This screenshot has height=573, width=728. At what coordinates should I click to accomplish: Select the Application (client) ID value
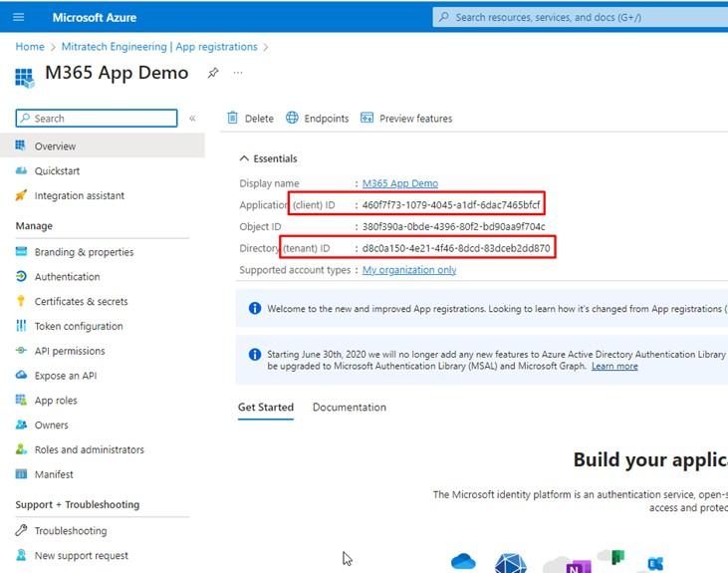(x=451, y=205)
